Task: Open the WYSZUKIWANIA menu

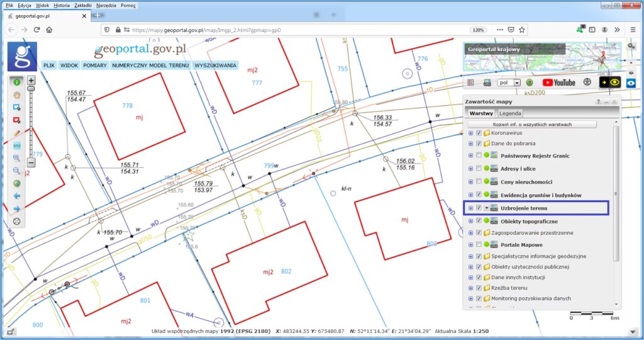Action: [215, 65]
